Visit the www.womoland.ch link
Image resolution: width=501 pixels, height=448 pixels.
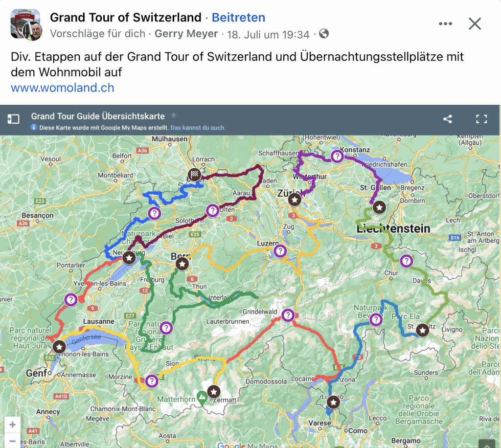tap(63, 88)
